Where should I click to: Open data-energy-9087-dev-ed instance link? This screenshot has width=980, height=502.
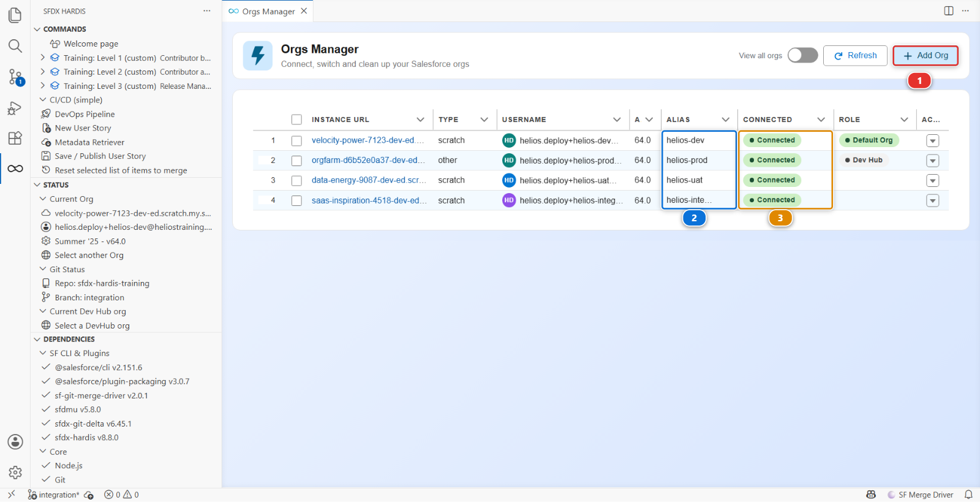369,180
